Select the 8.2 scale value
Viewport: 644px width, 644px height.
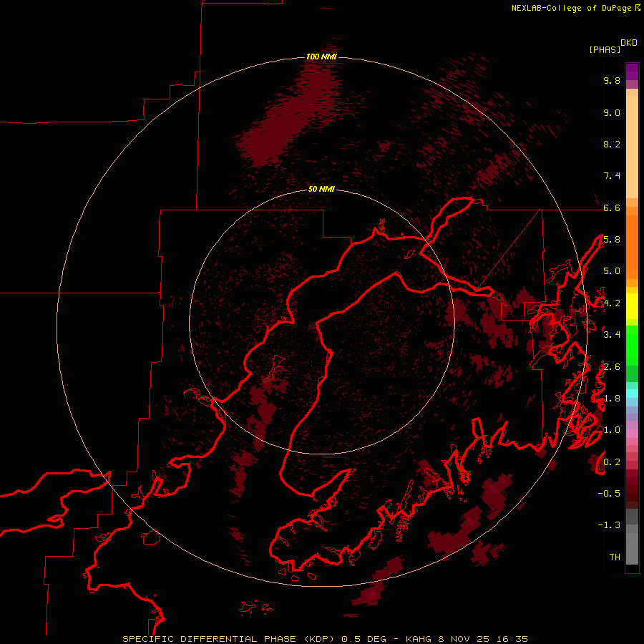coord(612,144)
